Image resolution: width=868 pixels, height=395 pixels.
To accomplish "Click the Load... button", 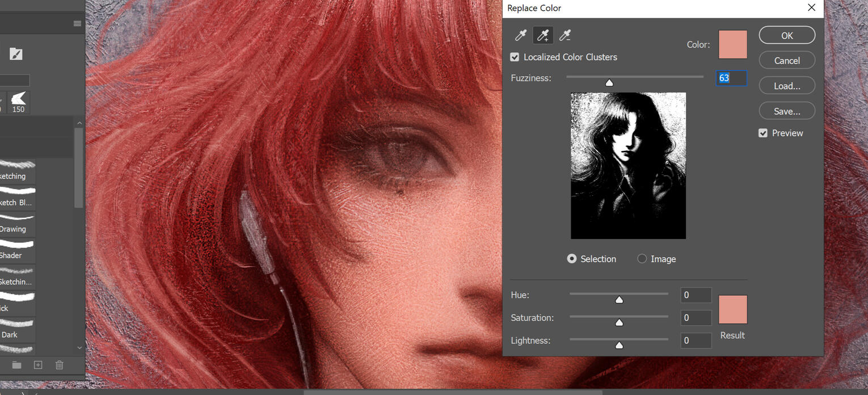I will click(787, 86).
